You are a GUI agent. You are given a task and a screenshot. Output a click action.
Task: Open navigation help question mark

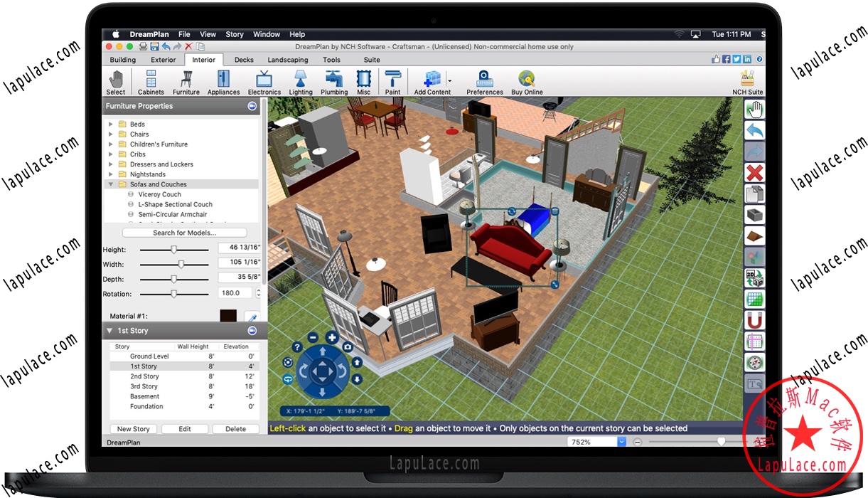[296, 347]
